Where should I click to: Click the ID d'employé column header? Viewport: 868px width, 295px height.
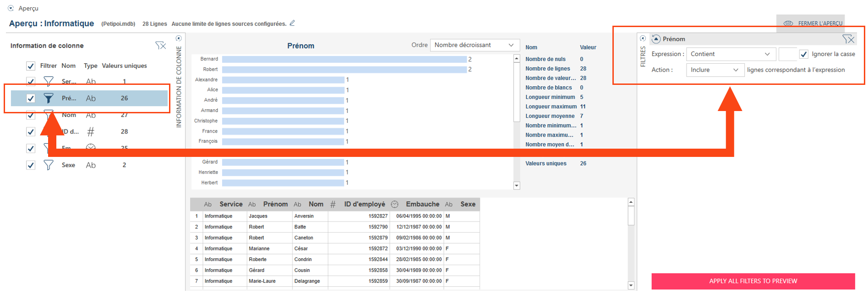coord(364,204)
